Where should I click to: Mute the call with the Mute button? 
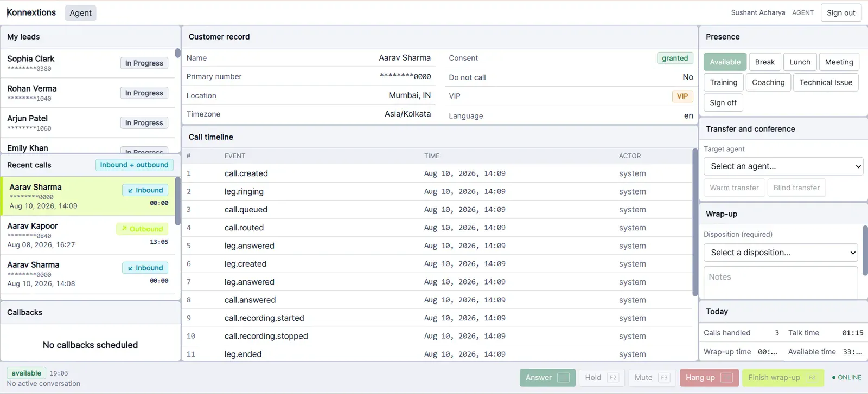click(652, 378)
